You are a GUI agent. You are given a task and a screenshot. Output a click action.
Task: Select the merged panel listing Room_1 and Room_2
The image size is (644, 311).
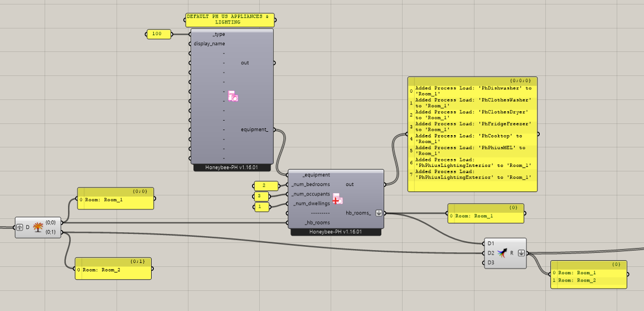pos(588,276)
